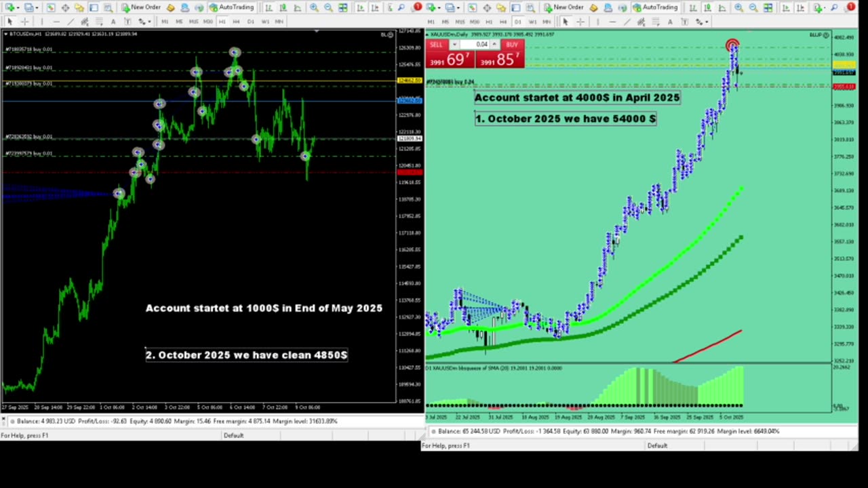Click 'Default' profile in right status bar

(657, 445)
